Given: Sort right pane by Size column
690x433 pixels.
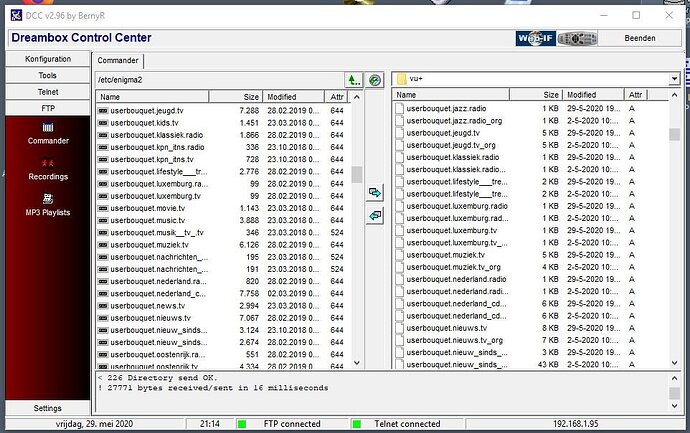Looking at the screenshot, I should pos(536,95).
